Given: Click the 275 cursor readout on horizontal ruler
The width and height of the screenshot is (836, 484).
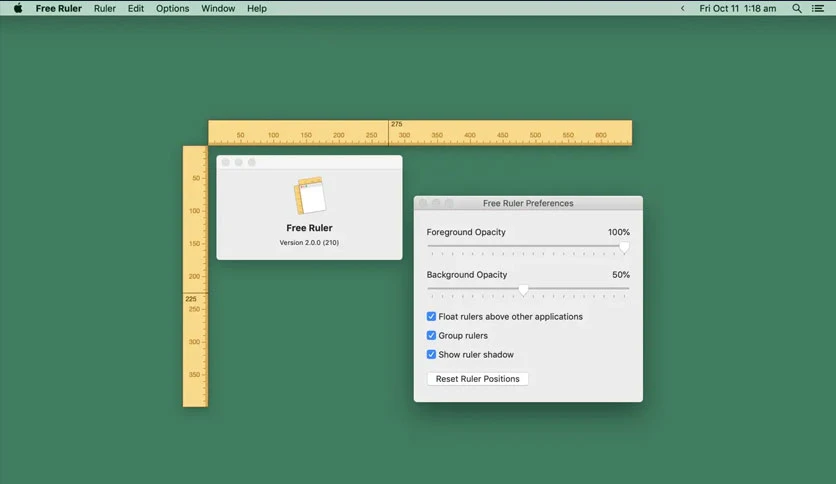Looking at the screenshot, I should coord(397,124).
